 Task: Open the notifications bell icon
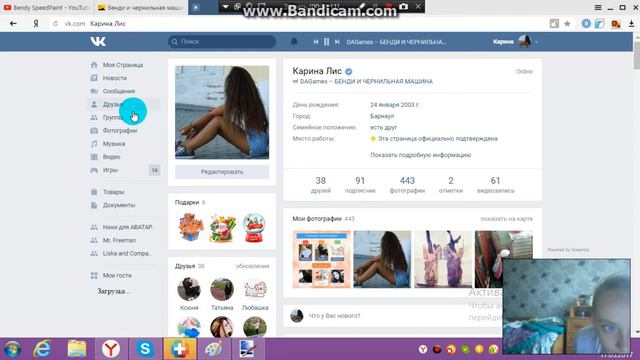(294, 42)
